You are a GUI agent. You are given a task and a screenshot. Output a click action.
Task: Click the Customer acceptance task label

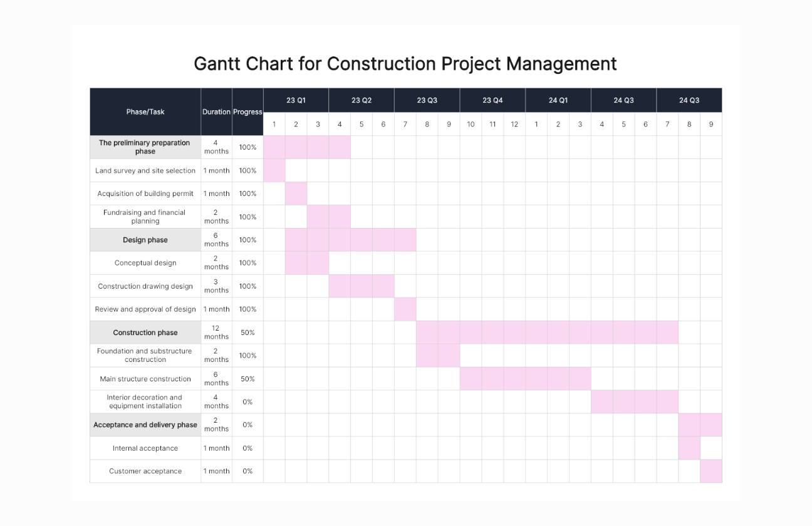coord(145,471)
